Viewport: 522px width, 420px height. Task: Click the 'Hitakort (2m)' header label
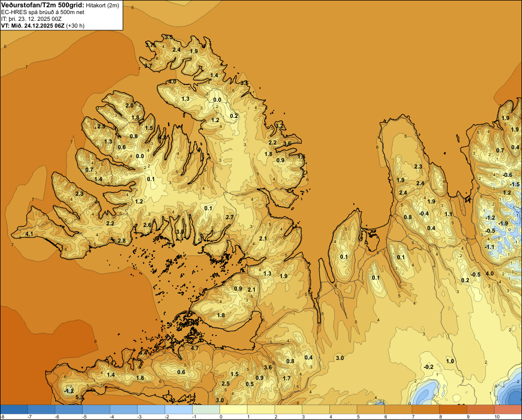(x=102, y=5)
